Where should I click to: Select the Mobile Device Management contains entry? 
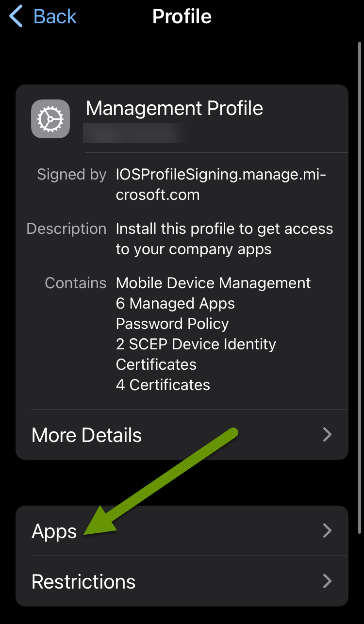213,283
